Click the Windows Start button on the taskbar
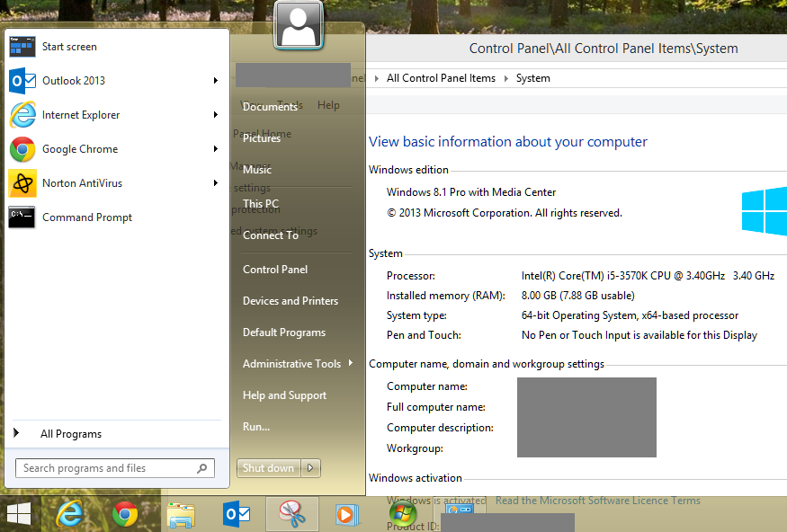The image size is (787, 532). pos(19,514)
